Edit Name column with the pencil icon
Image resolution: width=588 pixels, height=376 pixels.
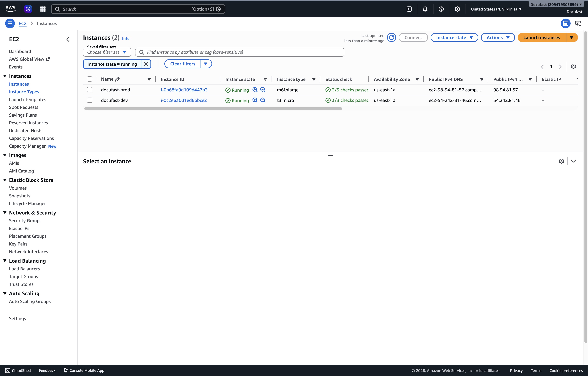(x=117, y=79)
